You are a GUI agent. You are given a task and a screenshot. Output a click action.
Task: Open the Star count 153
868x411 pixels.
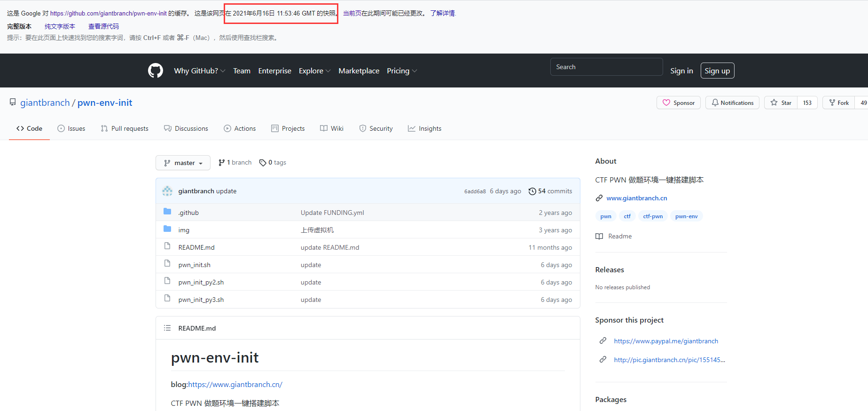(807, 103)
